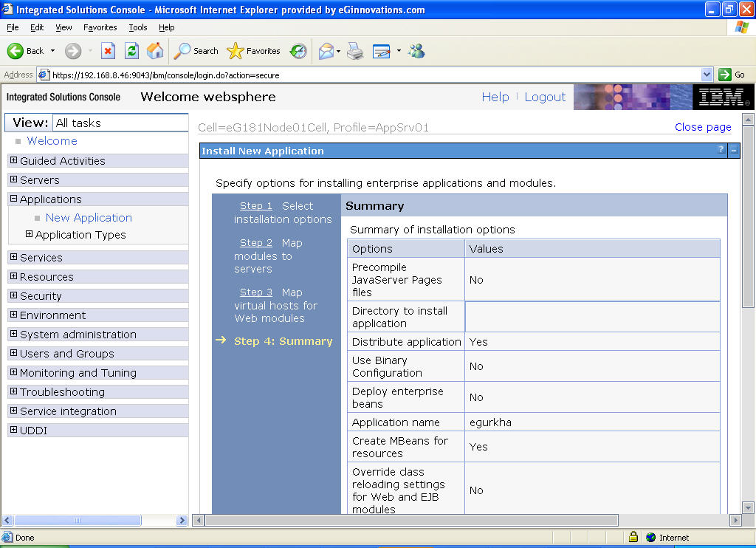Viewport: 756px width, 548px height.
Task: Click the padlock security icon in status bar
Action: [633, 537]
